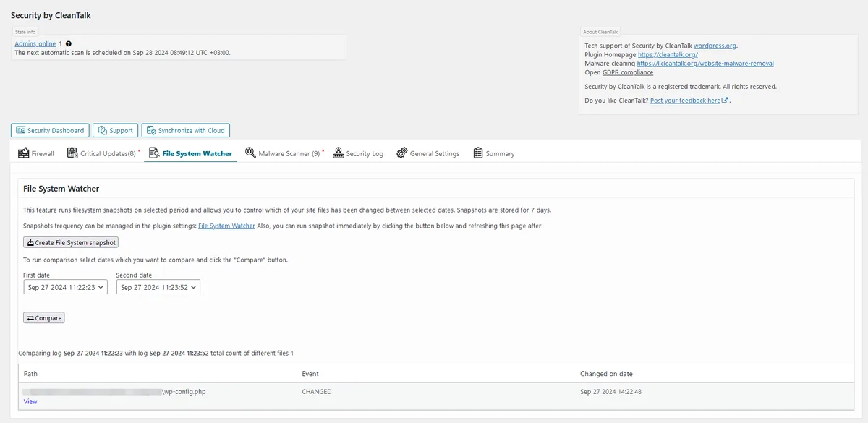Click Post your feedback here link
This screenshot has width=868, height=423.
point(685,101)
